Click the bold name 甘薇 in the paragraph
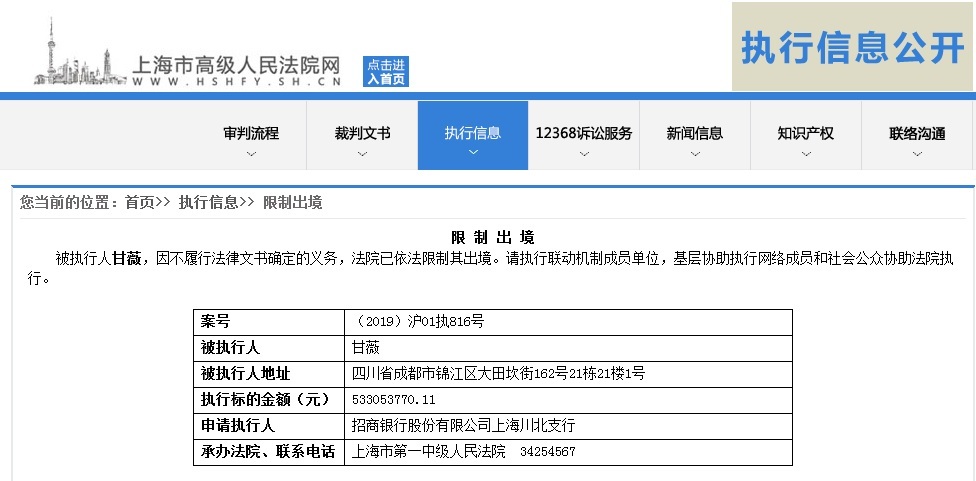Image resolution: width=976 pixels, height=481 pixels. coord(126,258)
